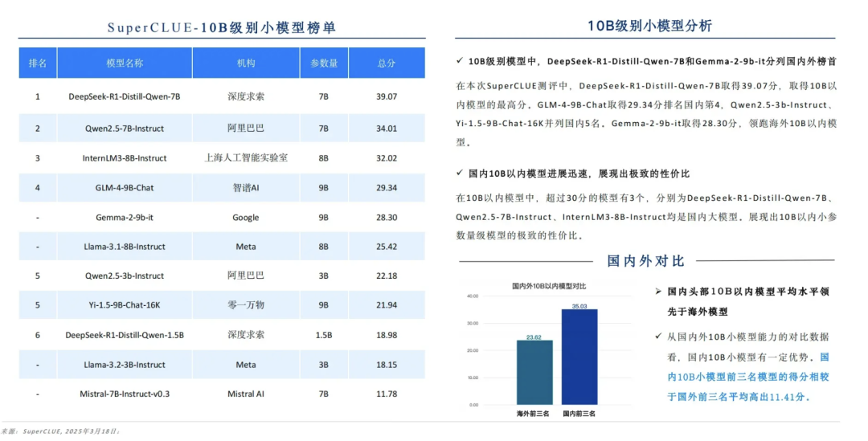Click the dark blue 国内前三名 bar
The image size is (868, 441).
coord(579,357)
